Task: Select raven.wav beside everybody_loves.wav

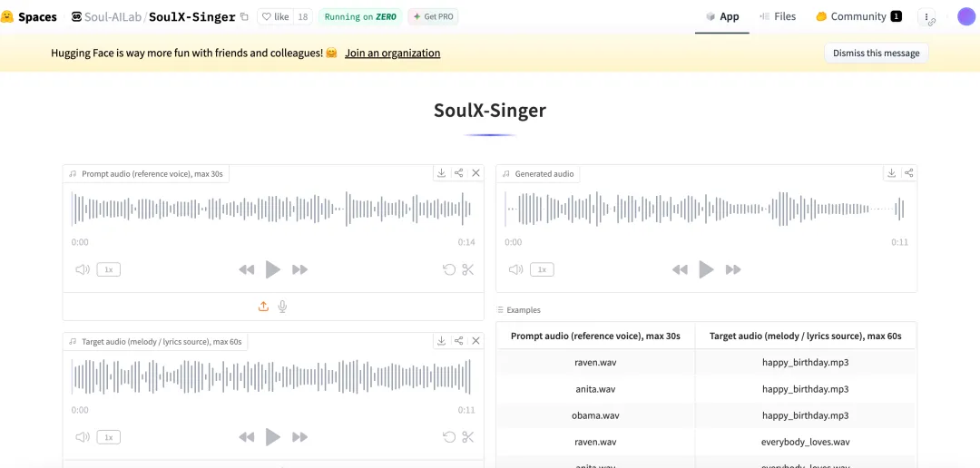Action: (595, 442)
